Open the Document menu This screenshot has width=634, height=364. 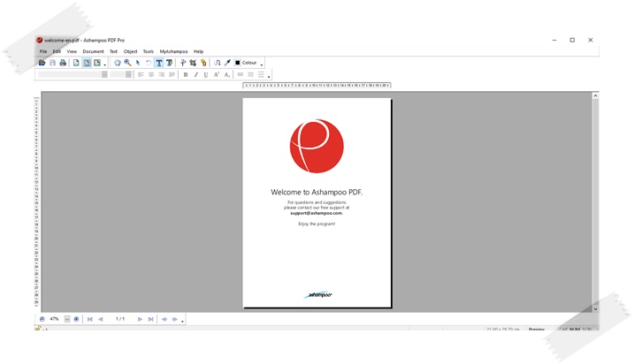(94, 51)
